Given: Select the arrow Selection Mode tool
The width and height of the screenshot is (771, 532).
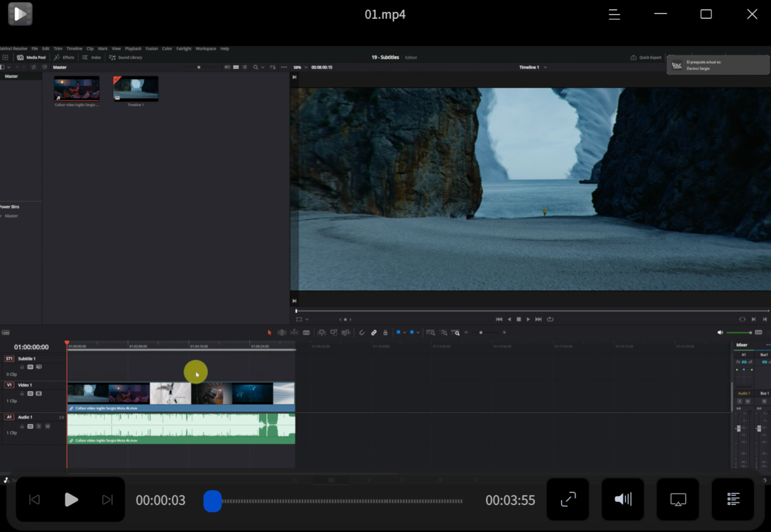Looking at the screenshot, I should click(x=269, y=333).
